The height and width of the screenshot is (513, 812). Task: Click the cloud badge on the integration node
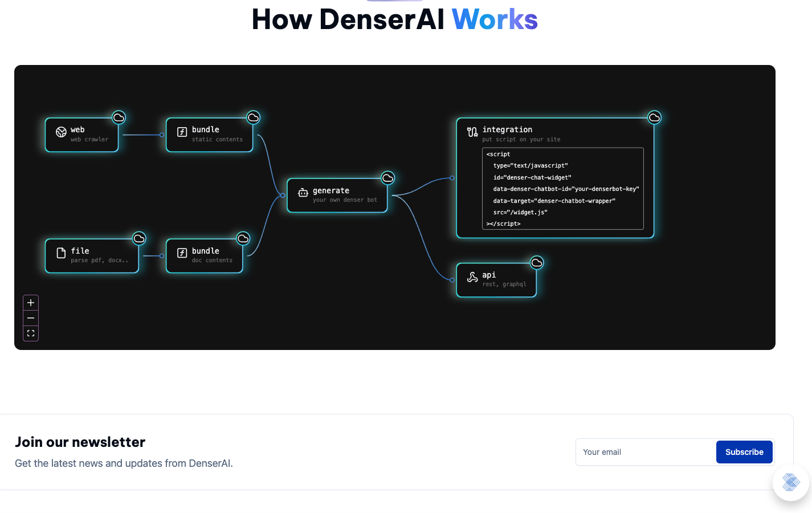[x=654, y=117]
